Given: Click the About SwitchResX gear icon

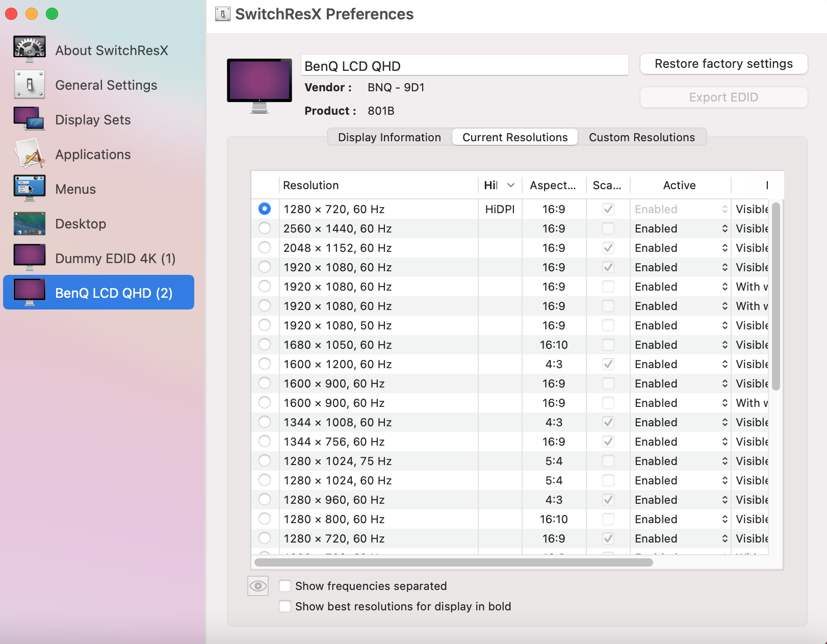Looking at the screenshot, I should 30,49.
